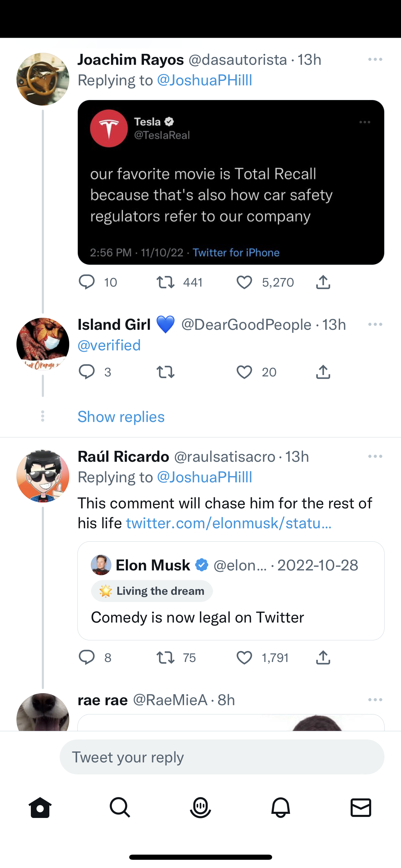Share Joachim Rayos's tweet

coord(323,282)
